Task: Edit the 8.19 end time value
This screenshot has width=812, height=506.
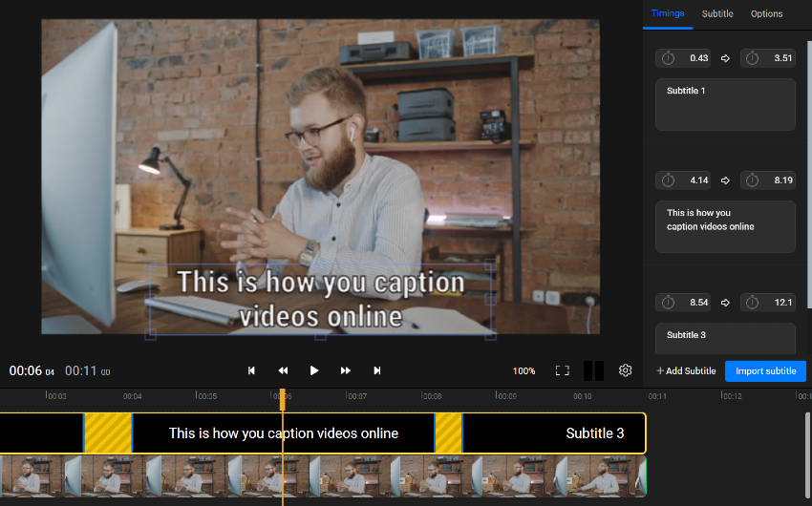Action: click(783, 180)
